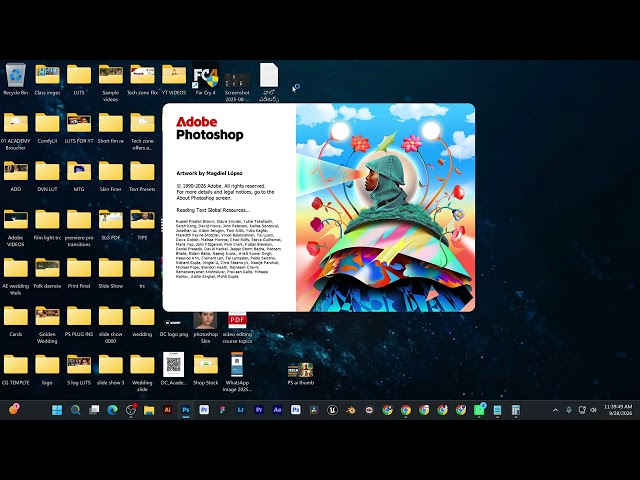Open WhatsApp from taskbar

pos(479,410)
